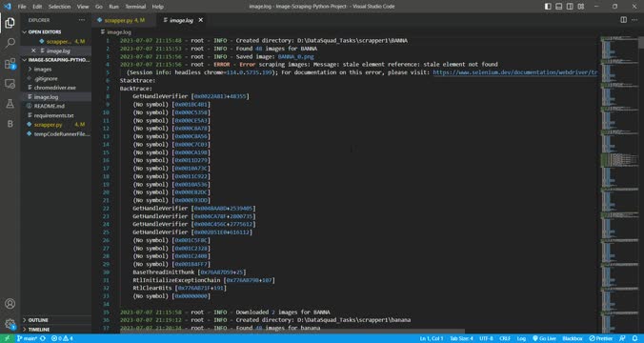Open the Explorer view in activity bar
The height and width of the screenshot is (343, 644).
pyautogui.click(x=10, y=23)
